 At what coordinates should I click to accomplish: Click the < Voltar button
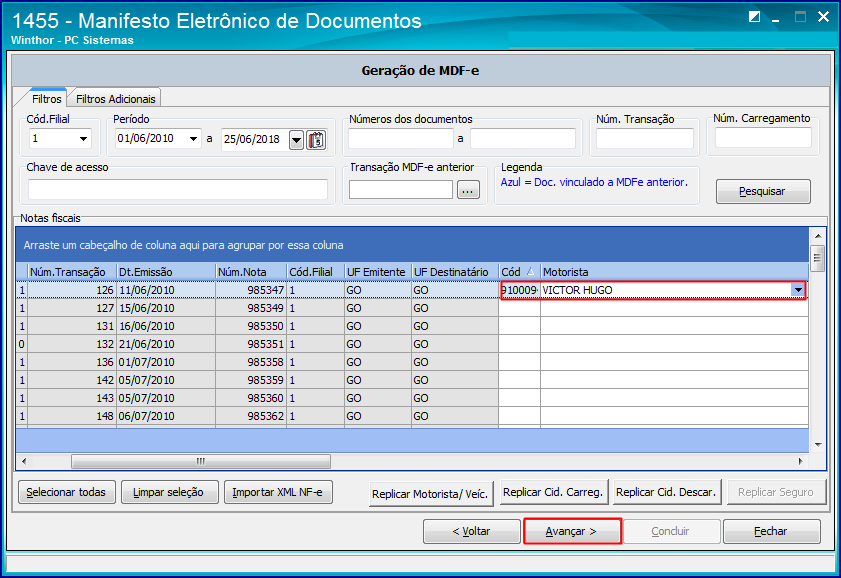471,531
